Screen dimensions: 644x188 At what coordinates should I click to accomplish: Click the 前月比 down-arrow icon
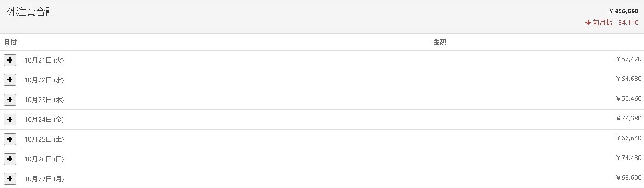pyautogui.click(x=588, y=23)
